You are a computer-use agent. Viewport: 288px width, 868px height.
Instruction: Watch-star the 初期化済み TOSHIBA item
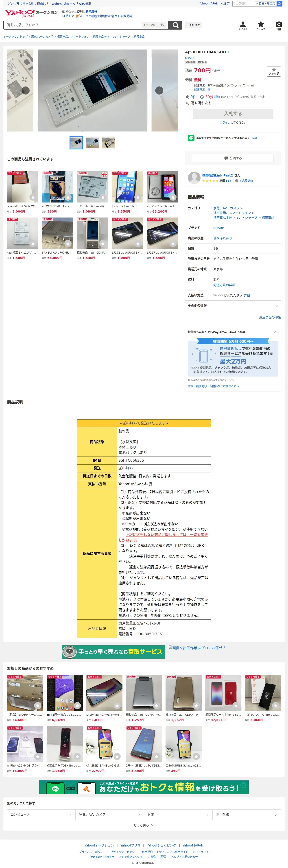click(x=77, y=756)
